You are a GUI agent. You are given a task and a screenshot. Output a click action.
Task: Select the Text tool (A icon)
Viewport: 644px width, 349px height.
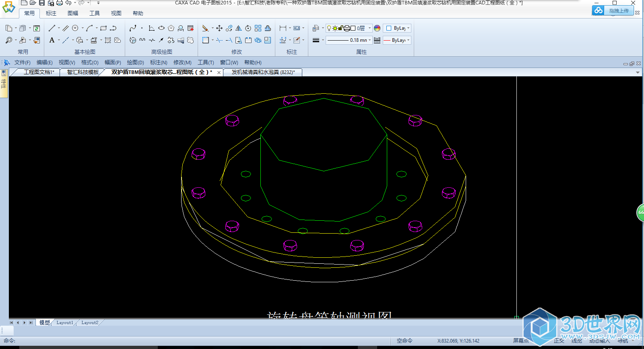[x=52, y=40]
